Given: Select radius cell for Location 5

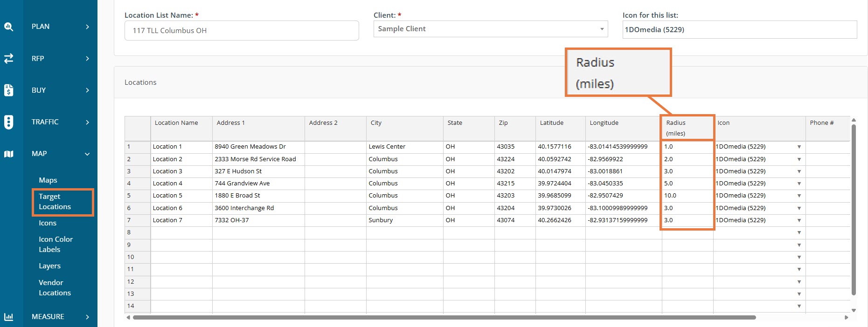Looking at the screenshot, I should click(687, 196).
